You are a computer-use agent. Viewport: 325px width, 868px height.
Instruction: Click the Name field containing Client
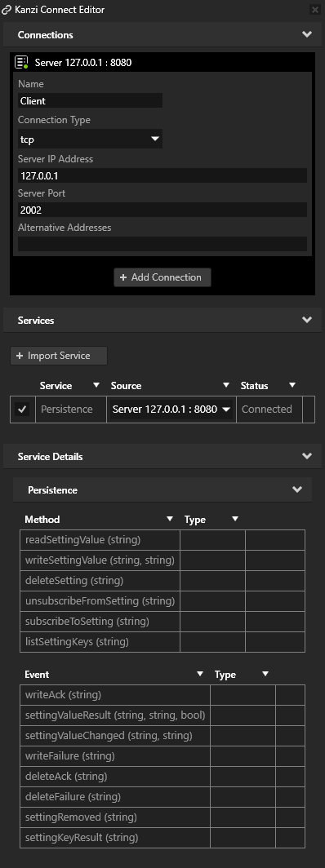point(91,100)
